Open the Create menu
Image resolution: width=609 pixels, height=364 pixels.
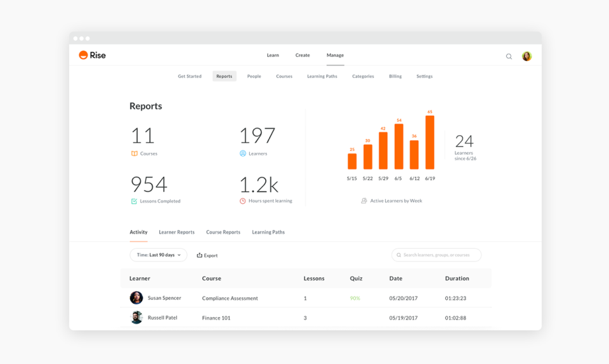[303, 55]
